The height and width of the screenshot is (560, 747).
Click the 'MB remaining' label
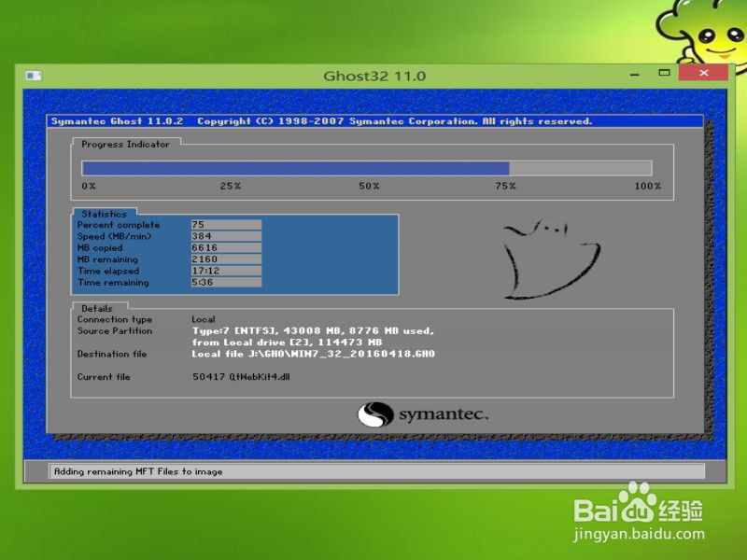tap(107, 259)
